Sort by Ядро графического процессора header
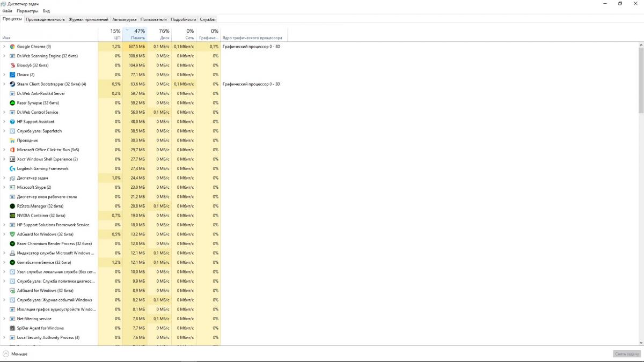Image resolution: width=644 pixels, height=362 pixels. (x=254, y=34)
